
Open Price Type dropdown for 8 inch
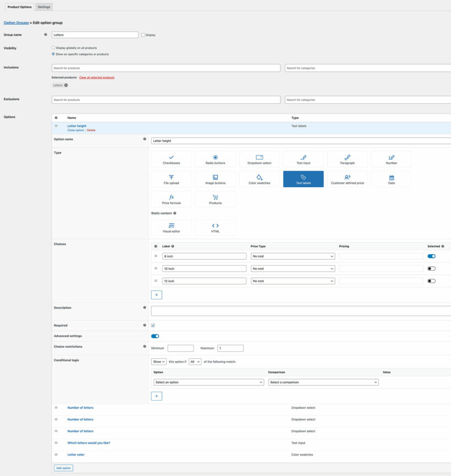click(293, 256)
